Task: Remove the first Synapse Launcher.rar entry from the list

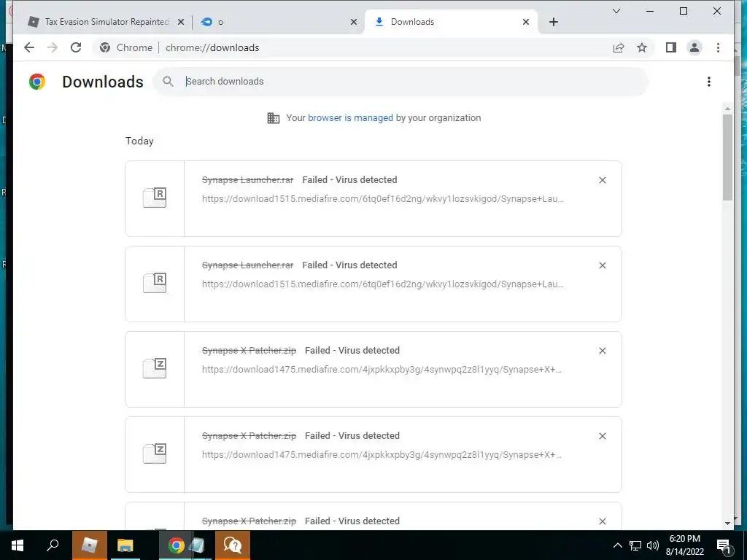Action: click(x=602, y=180)
